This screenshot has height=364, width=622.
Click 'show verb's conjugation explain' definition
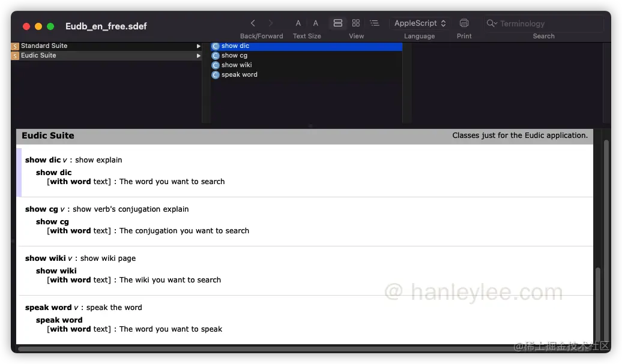[130, 209]
